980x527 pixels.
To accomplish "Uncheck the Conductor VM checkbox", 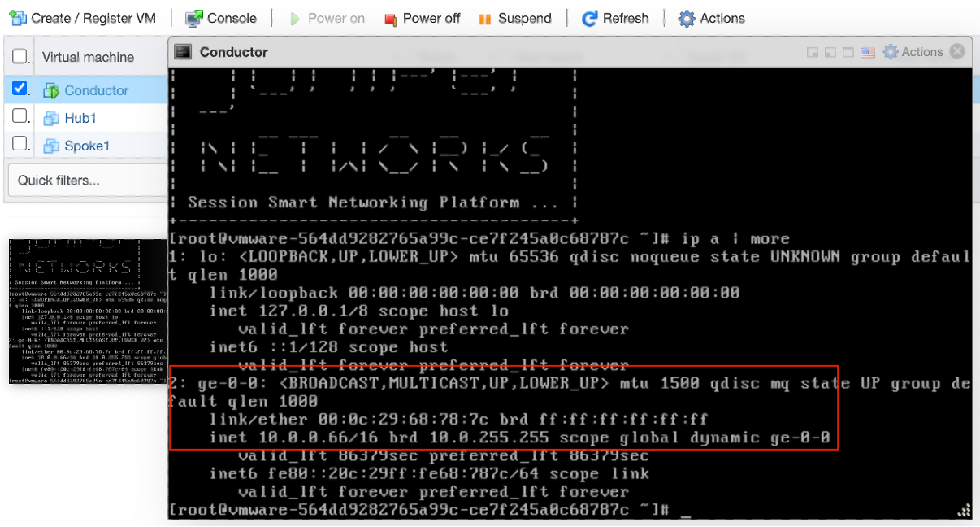I will [x=20, y=89].
